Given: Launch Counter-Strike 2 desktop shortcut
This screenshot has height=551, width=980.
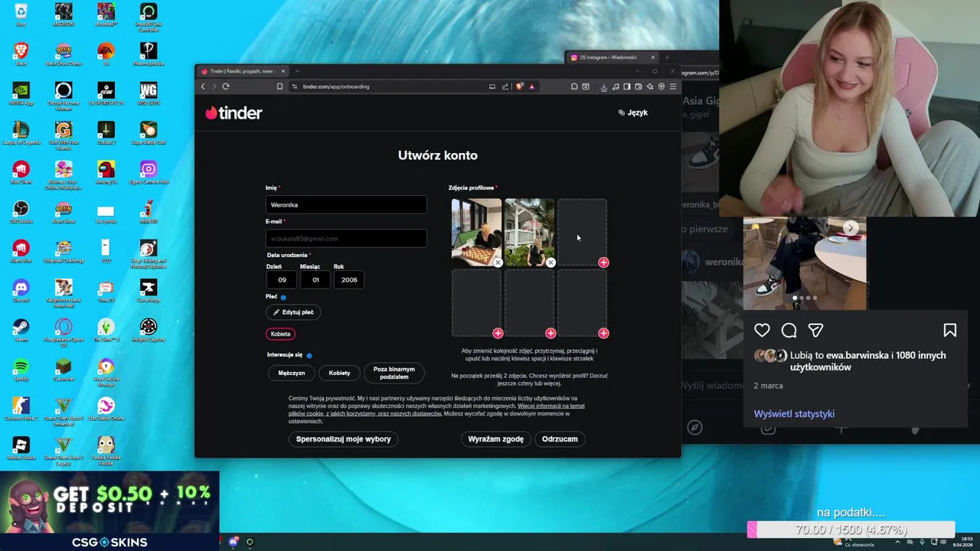Looking at the screenshot, I should pyautogui.click(x=21, y=408).
